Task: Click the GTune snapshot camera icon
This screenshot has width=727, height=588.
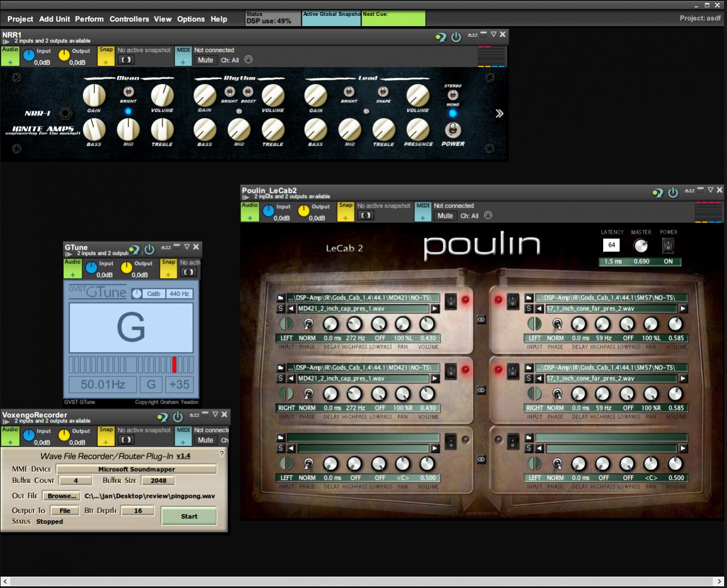Action: [x=188, y=272]
